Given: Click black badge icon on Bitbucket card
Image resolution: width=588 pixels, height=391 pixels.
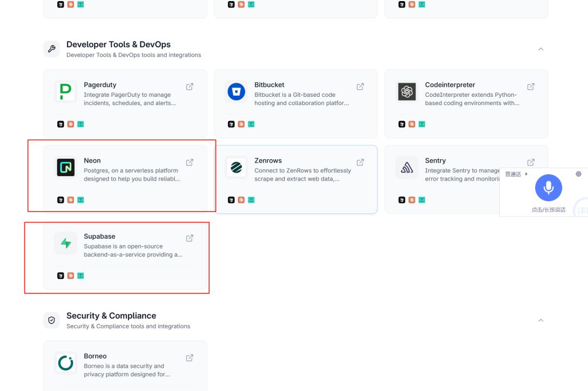Looking at the screenshot, I should pos(231,124).
